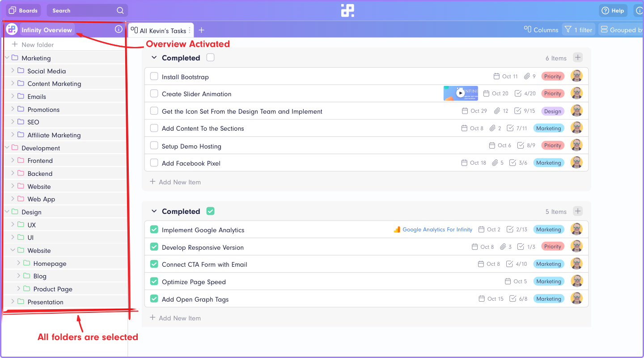Open the Help button
Screen dimensions: 644x358
[613, 11]
